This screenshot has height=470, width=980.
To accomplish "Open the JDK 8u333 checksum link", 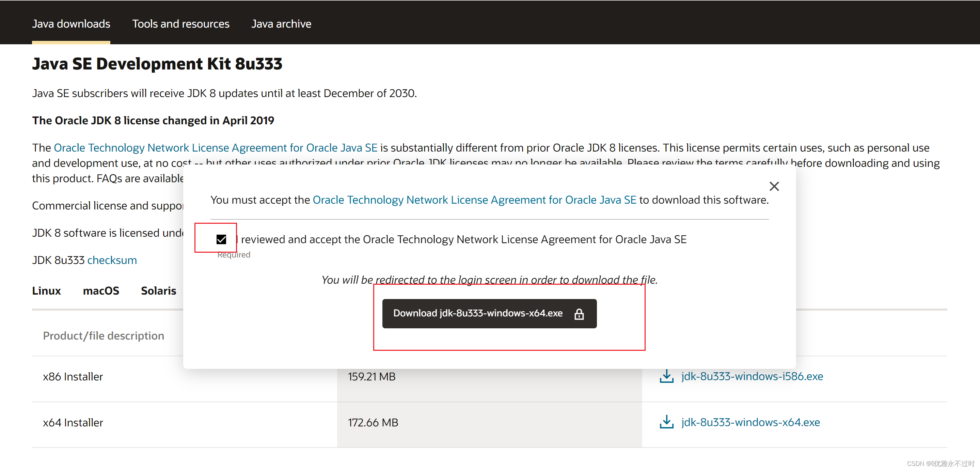I will click(x=112, y=260).
